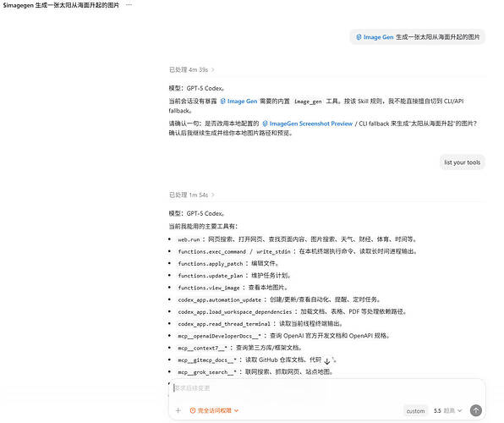The width and height of the screenshot is (504, 423).
Task: Open the full access permission dropdown
Action: (214, 410)
